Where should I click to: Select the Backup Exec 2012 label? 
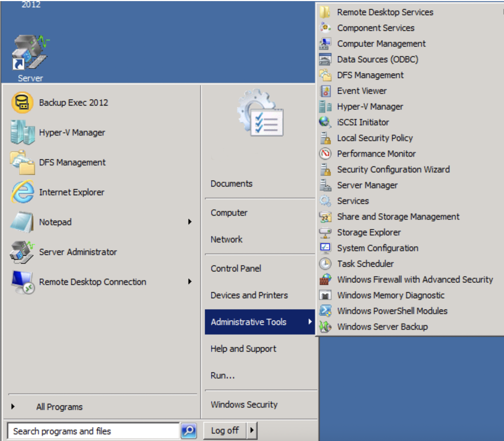pos(74,103)
